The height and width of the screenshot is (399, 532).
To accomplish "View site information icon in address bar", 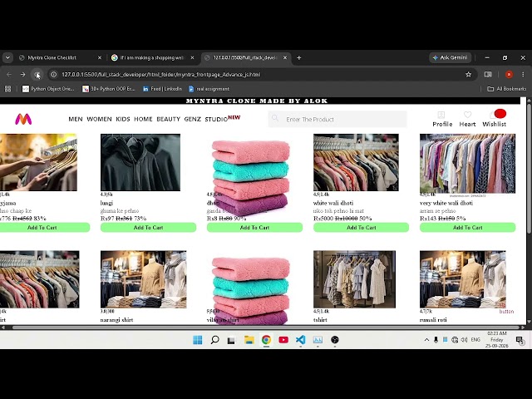I will [x=53, y=75].
